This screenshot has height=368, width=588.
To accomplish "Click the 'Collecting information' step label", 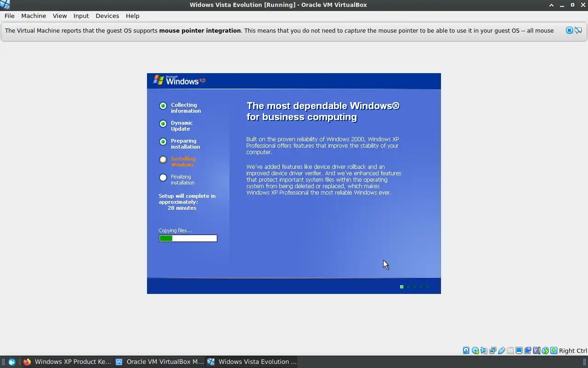I will (186, 108).
